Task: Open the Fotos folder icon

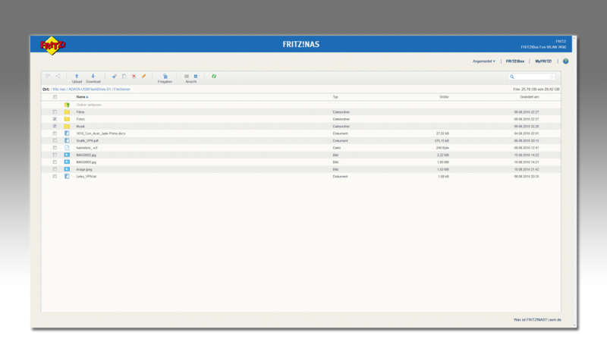Action: coord(67,119)
